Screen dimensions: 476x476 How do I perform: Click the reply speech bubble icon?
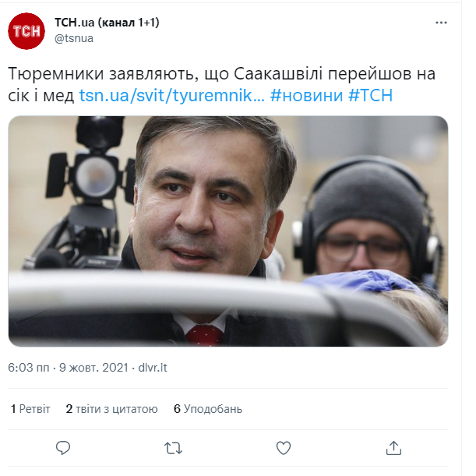(63, 448)
